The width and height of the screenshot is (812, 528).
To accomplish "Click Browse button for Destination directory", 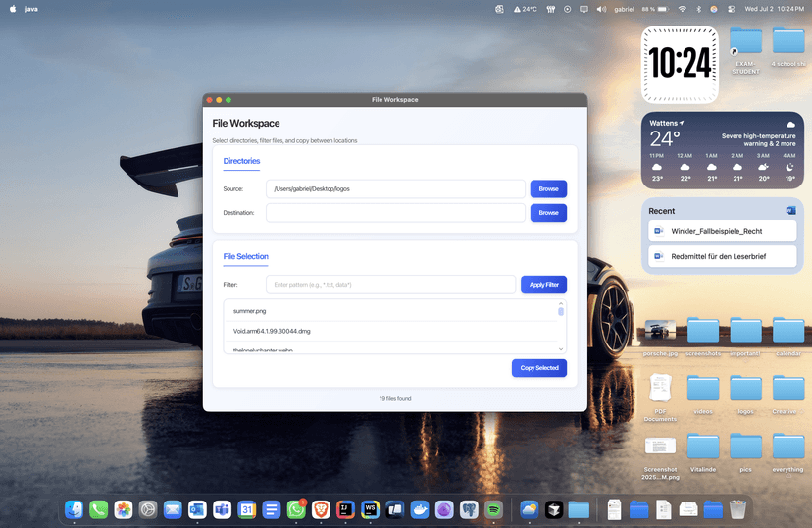I will (x=548, y=212).
